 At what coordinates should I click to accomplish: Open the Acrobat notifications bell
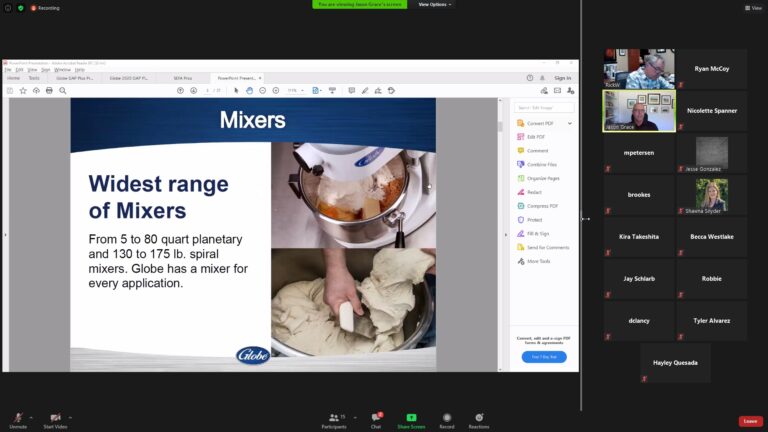pos(542,78)
